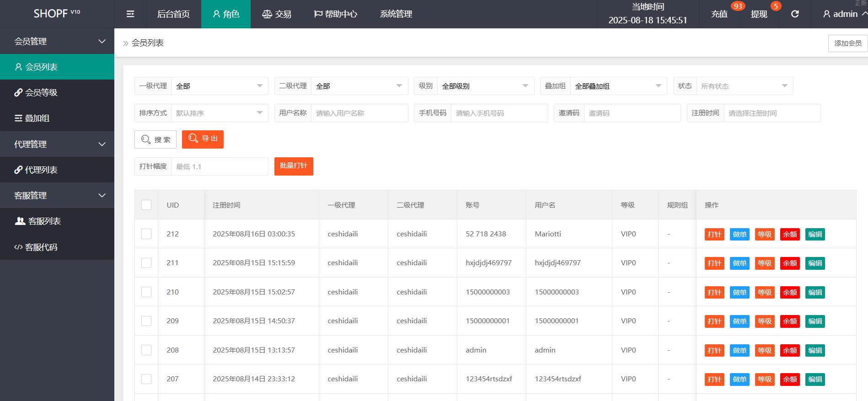The width and height of the screenshot is (868, 401).
Task: Open 会员等级 in the sidebar
Action: click(41, 92)
